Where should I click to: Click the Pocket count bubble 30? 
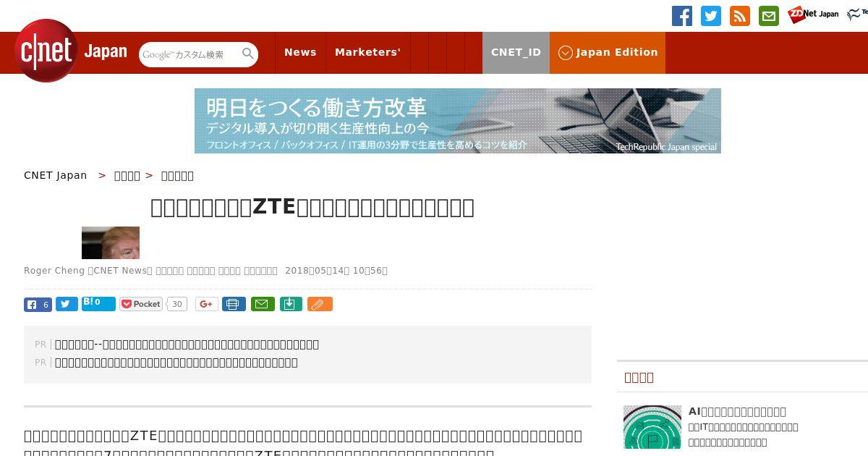[176, 304]
